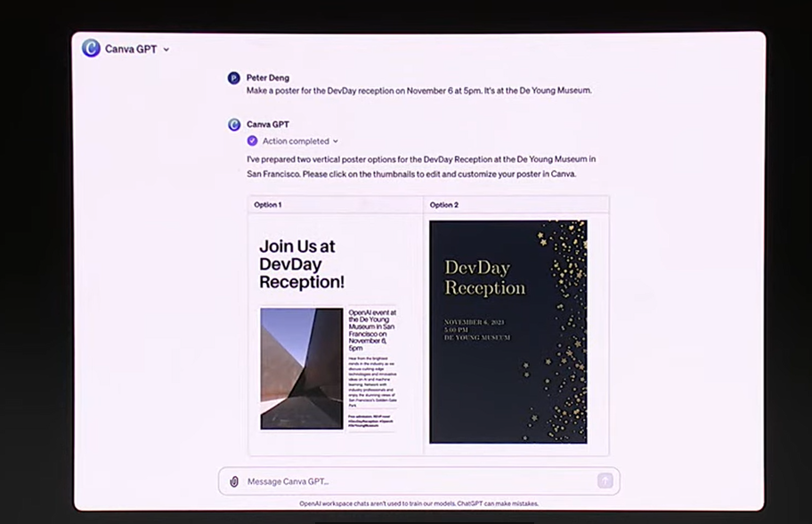Click the send message arrow button
The width and height of the screenshot is (812, 524).
tap(605, 480)
